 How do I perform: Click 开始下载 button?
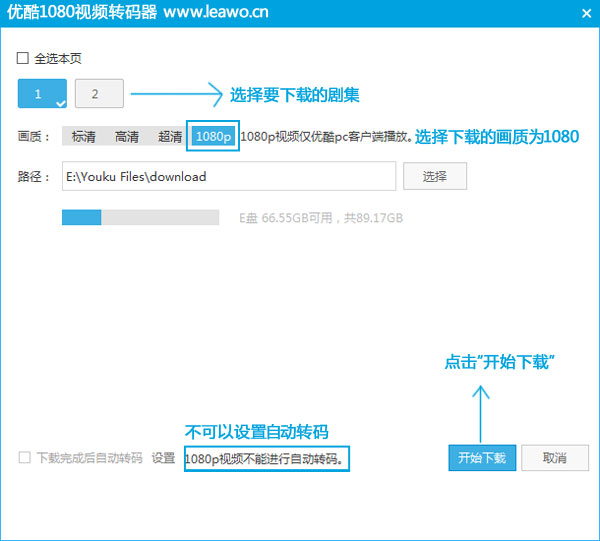[x=482, y=458]
